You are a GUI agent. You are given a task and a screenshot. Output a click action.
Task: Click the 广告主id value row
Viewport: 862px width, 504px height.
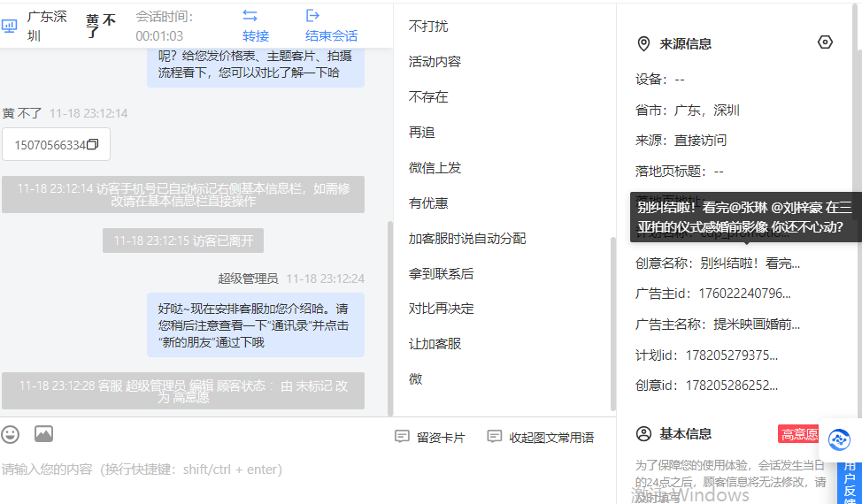pyautogui.click(x=713, y=294)
